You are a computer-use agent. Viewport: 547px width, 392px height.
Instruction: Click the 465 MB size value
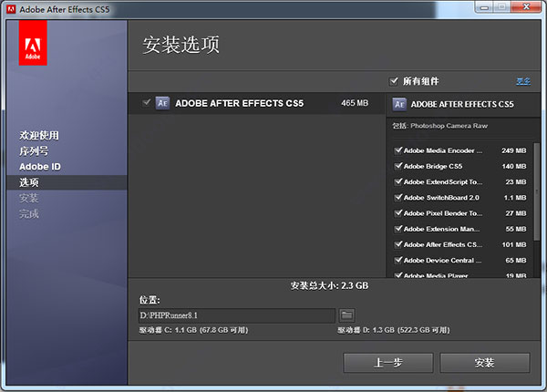(355, 103)
